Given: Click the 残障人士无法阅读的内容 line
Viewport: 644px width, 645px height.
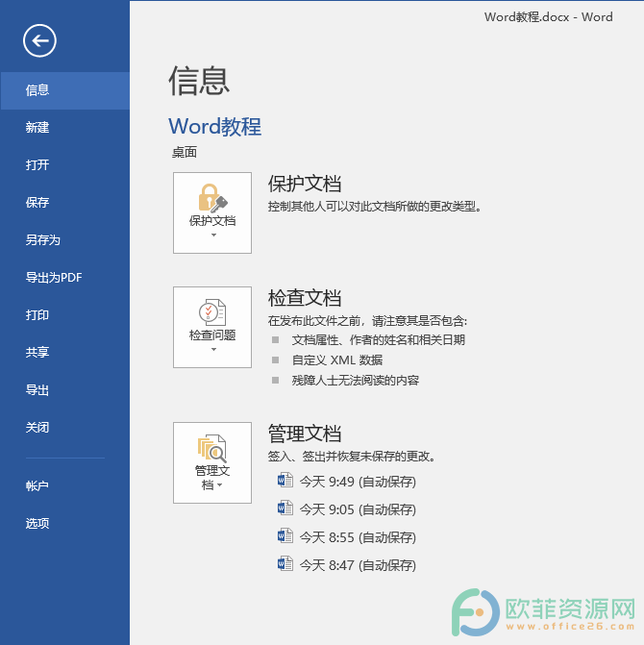Looking at the screenshot, I should [x=356, y=381].
